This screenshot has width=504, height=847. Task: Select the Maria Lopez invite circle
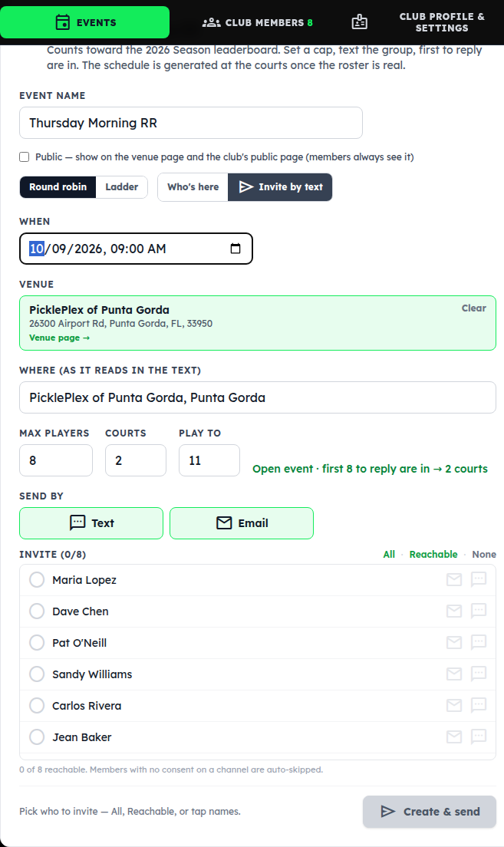pos(37,579)
